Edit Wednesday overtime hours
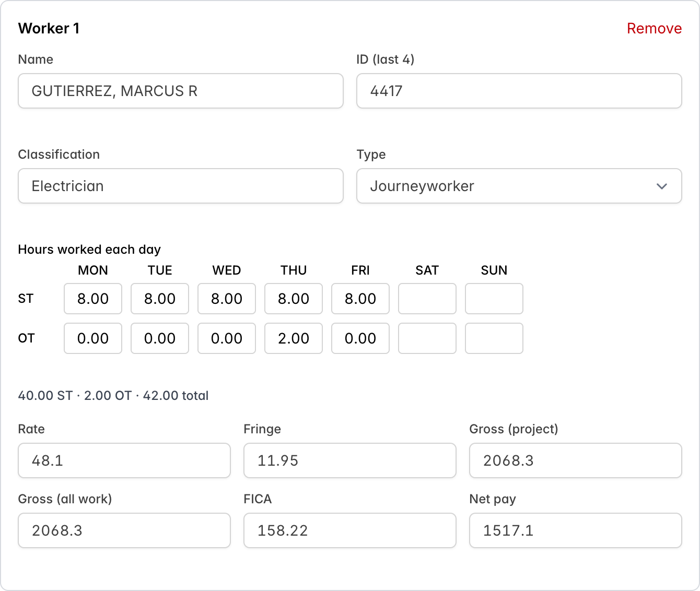Screen dimensions: 700x591 (x=227, y=338)
